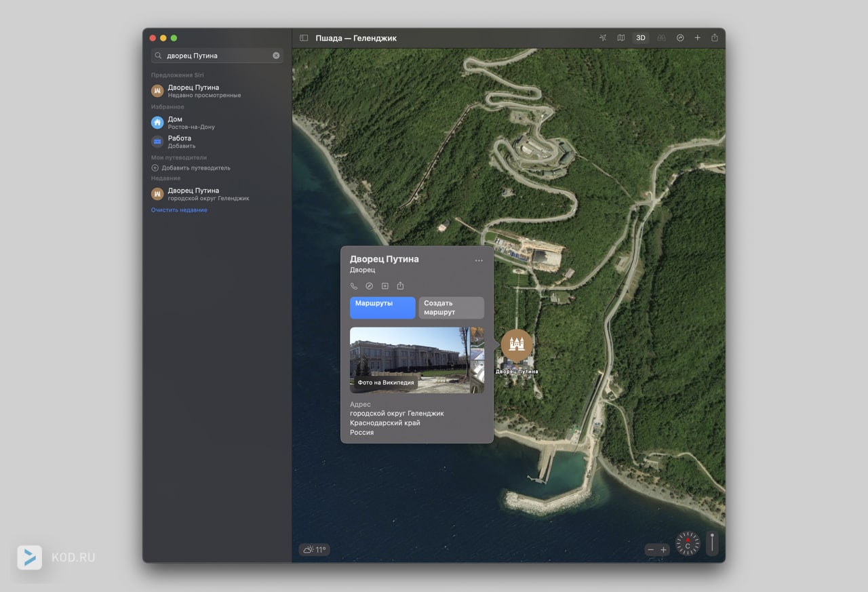Open the partial second photo thumbnail

[x=477, y=360]
